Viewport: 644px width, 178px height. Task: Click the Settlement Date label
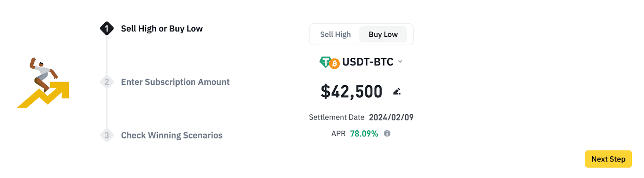pyautogui.click(x=336, y=117)
